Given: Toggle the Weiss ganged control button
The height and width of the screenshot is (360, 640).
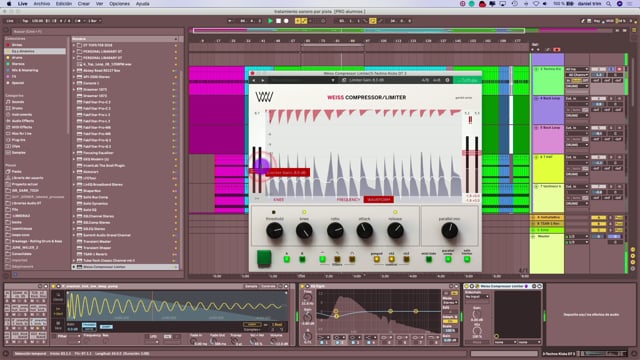Looking at the screenshot, I should (377, 259).
